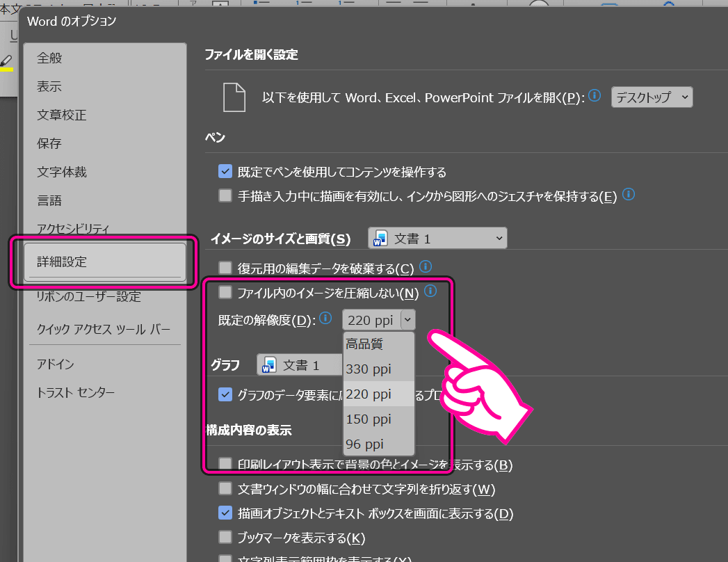Check ファイル内のイメージを圧縮しない option
Viewport: 728px width, 562px height.
tap(225, 292)
